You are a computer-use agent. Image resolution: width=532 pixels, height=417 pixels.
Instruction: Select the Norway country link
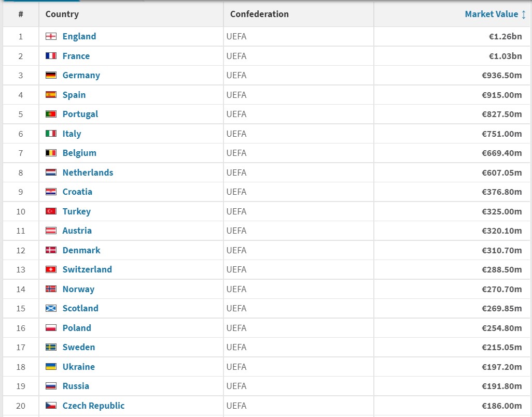[x=78, y=289]
